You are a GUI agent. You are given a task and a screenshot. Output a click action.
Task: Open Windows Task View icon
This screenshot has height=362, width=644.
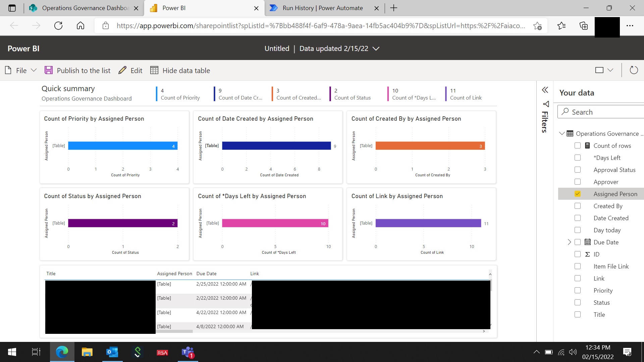[x=36, y=352]
